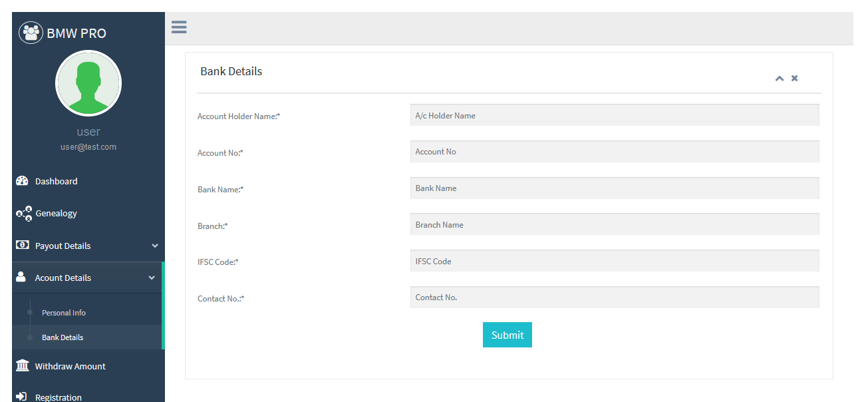Viewport: 868px width, 402px height.
Task: Click the Genealogy tree icon
Action: tap(24, 213)
